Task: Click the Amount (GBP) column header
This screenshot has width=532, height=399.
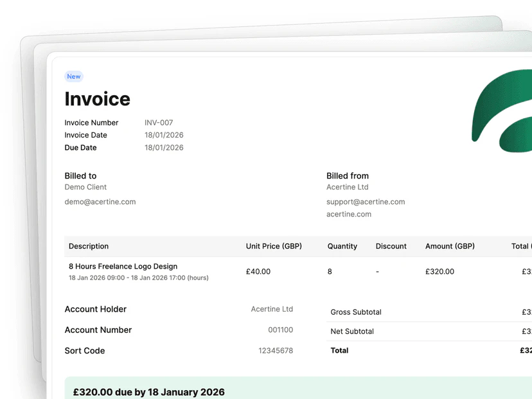Action: [x=450, y=246]
